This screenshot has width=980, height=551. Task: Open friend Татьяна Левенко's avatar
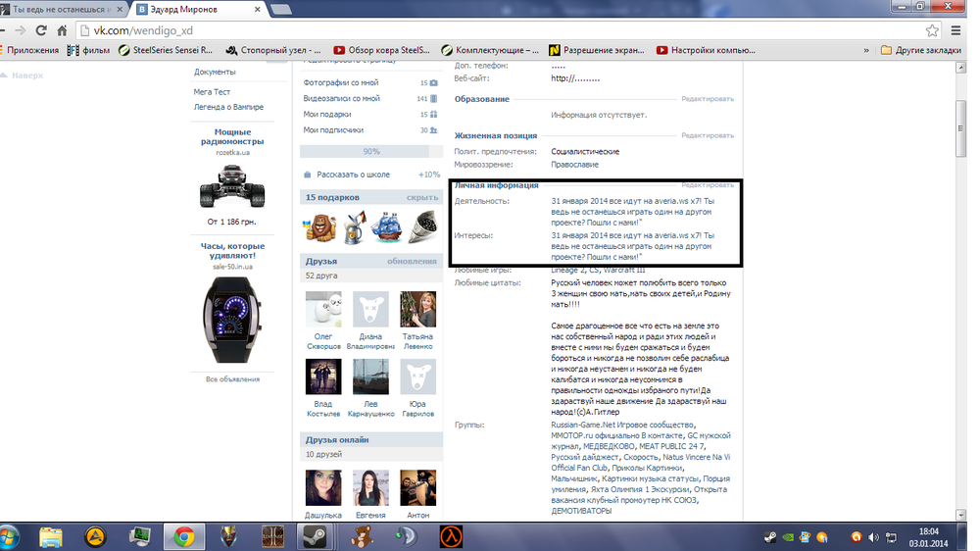417,309
